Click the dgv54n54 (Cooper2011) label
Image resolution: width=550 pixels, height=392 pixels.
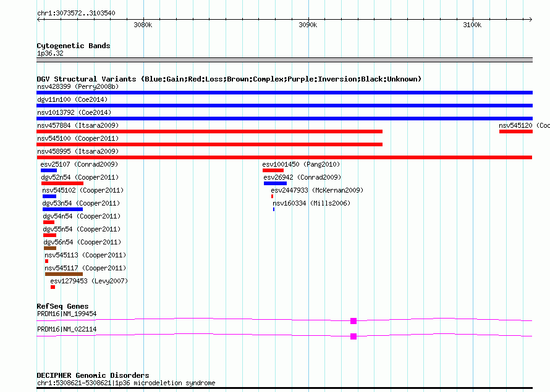[82, 216]
